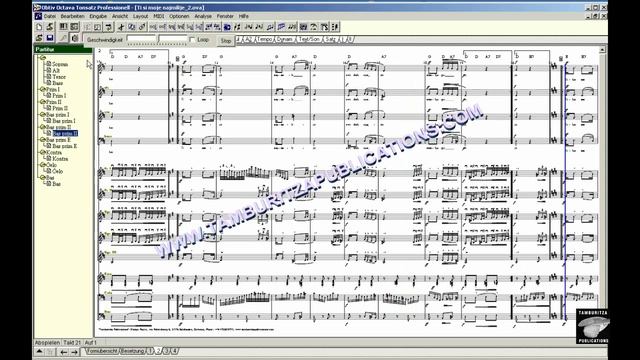This screenshot has width=640, height=360.
Task: Click the new document icon in the toolbar
Action: coord(39,27)
